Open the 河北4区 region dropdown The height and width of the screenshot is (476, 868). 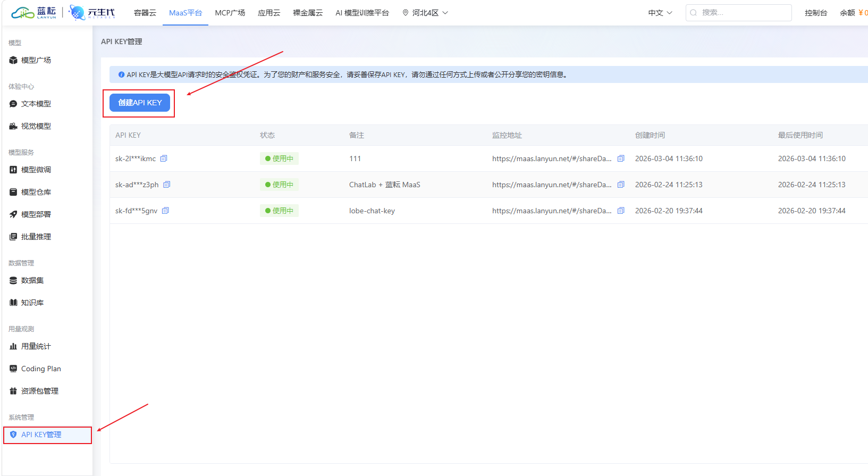point(425,13)
